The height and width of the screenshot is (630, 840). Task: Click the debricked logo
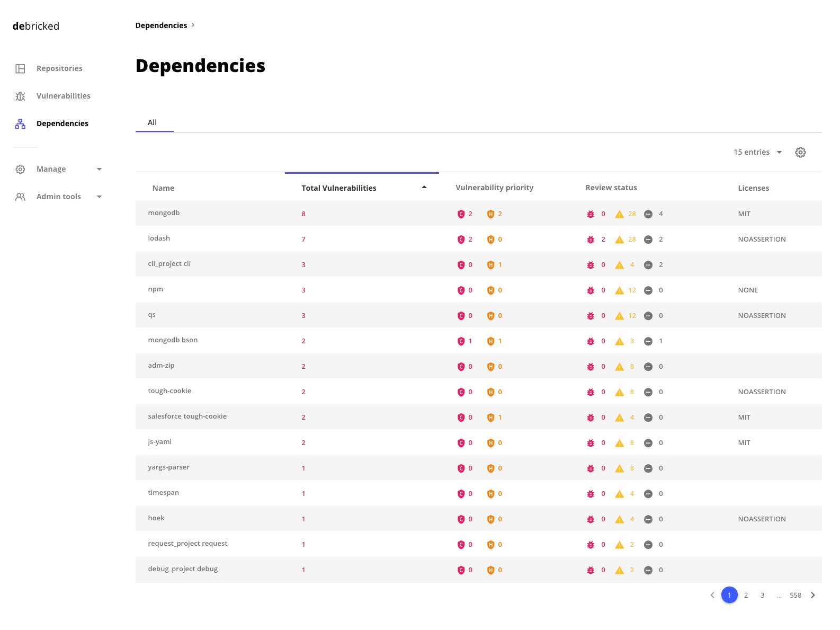(36, 26)
